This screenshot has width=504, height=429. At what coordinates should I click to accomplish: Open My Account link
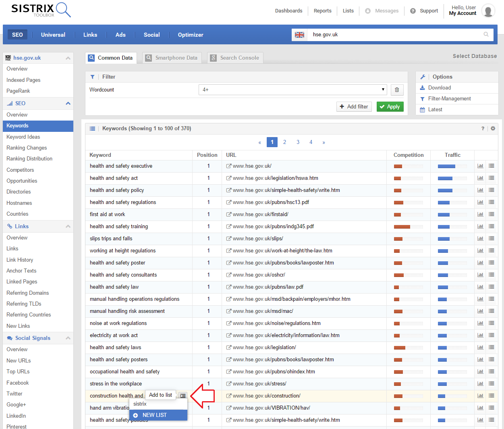pyautogui.click(x=463, y=13)
